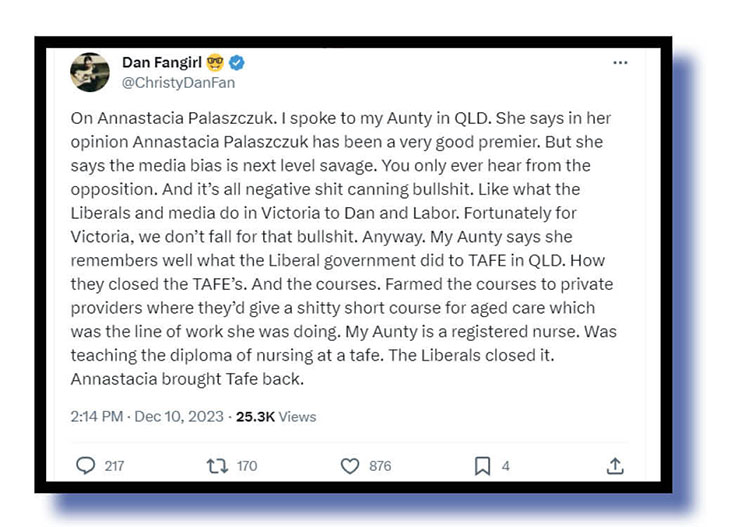737x527 pixels.
Task: Click the reply speech bubble icon
Action: click(87, 465)
